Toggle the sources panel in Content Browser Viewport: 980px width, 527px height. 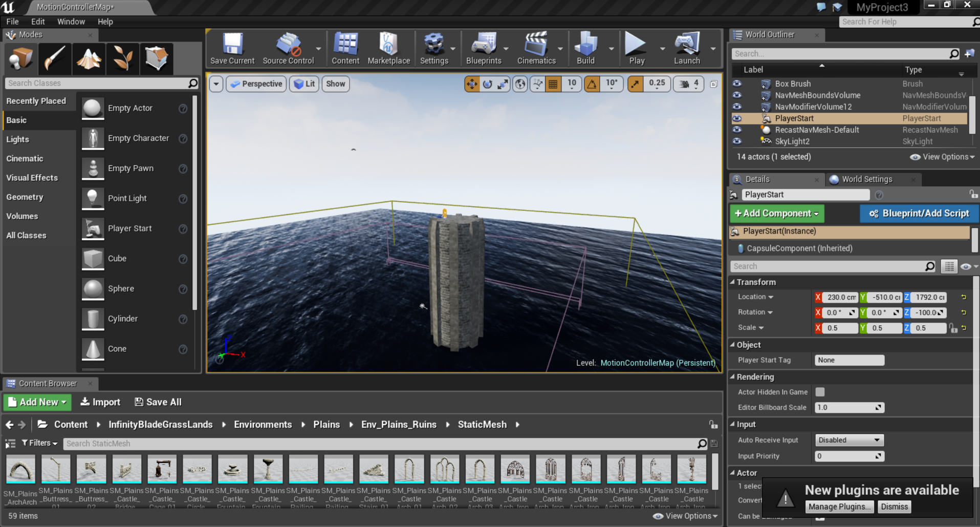[10, 444]
